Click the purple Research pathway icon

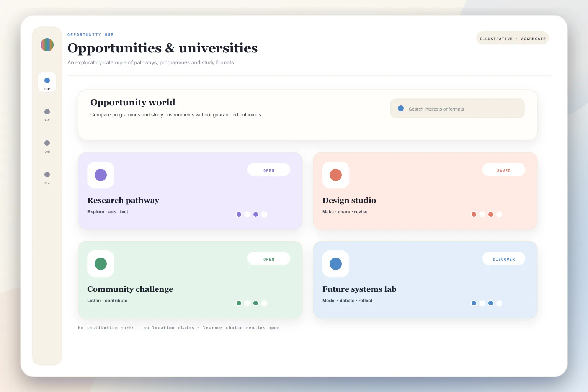tap(101, 175)
